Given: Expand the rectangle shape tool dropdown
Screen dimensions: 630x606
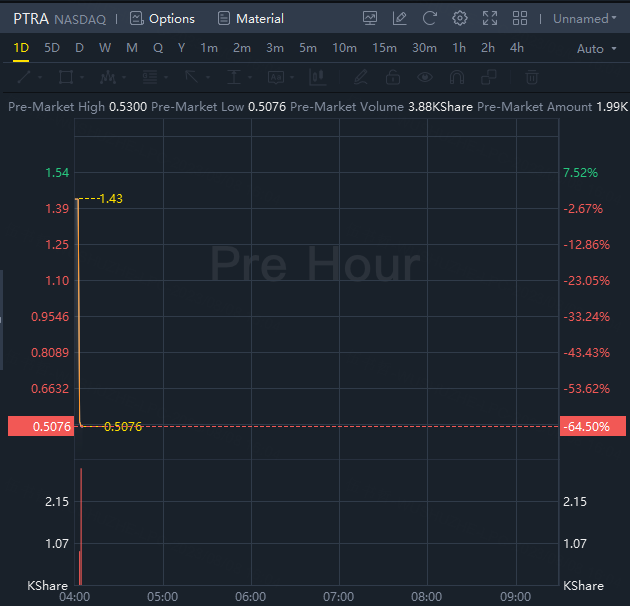Looking at the screenshot, I should point(82,77).
